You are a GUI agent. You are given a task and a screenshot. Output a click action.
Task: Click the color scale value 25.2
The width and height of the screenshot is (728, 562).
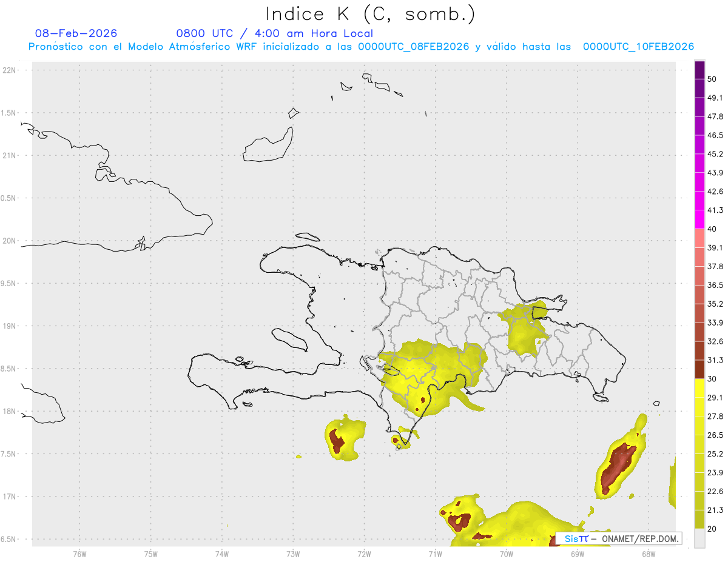pos(715,454)
